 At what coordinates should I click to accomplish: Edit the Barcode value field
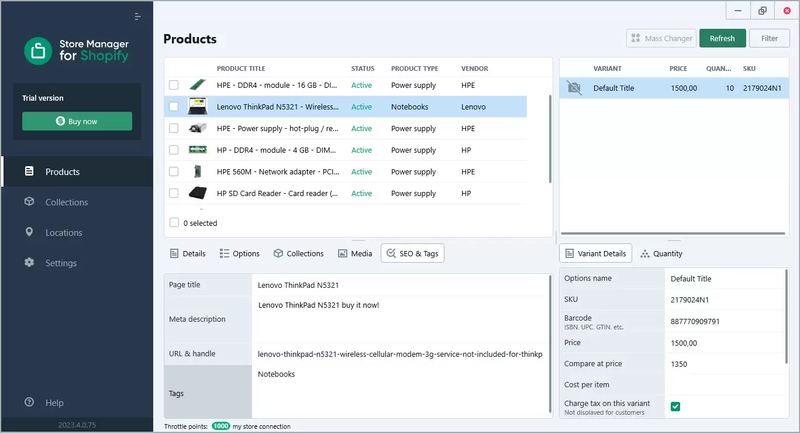tap(724, 321)
